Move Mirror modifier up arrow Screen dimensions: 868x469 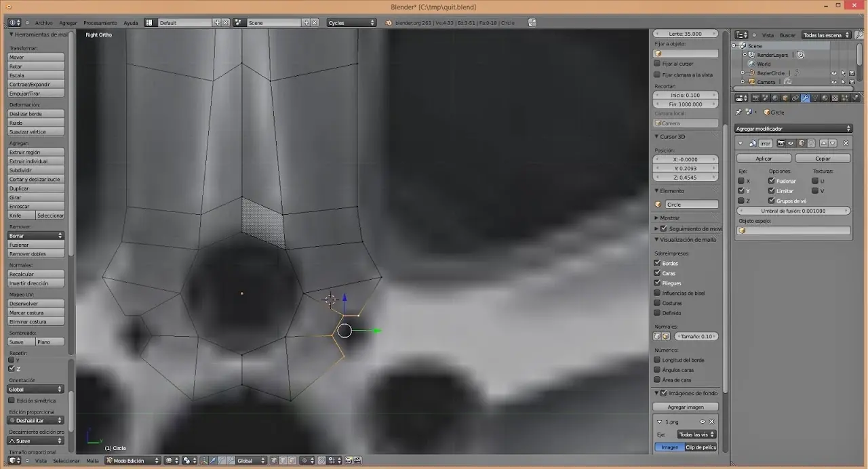pos(824,143)
